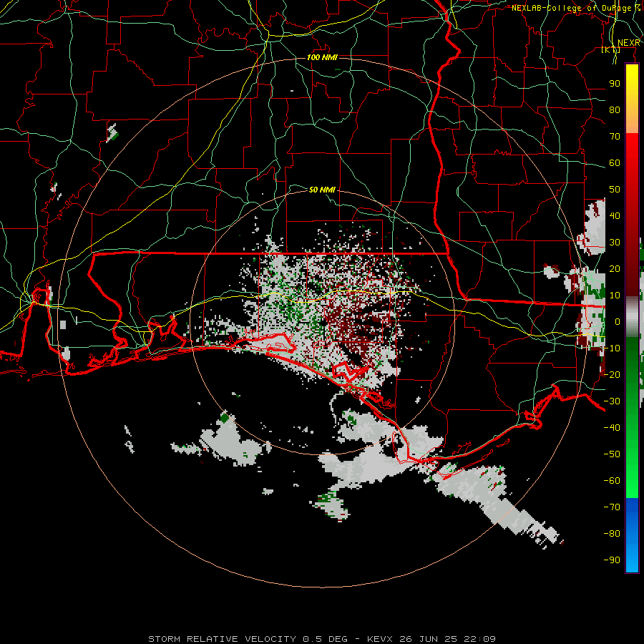Click the -40 value on velocity scale
Viewport: 644px width, 644px height.
tap(612, 428)
